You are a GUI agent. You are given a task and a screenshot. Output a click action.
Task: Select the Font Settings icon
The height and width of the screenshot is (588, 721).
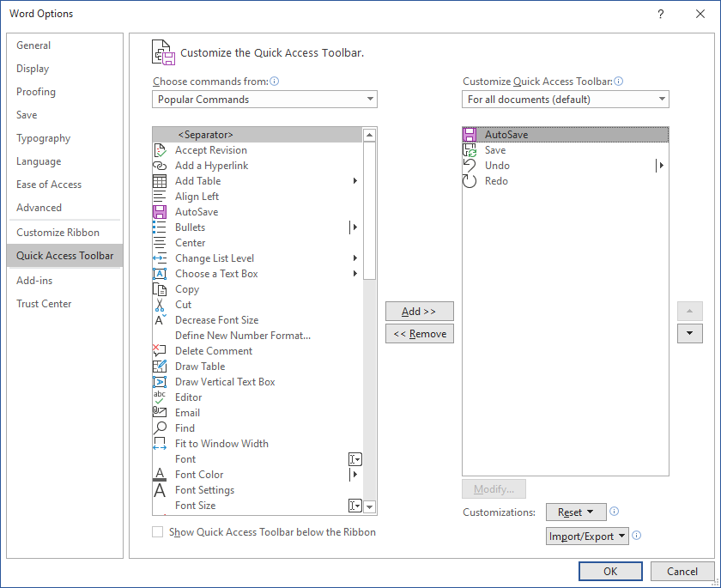point(160,490)
